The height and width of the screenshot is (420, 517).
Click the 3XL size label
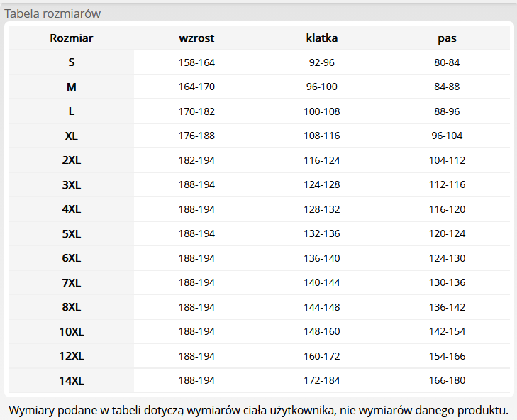pos(72,184)
